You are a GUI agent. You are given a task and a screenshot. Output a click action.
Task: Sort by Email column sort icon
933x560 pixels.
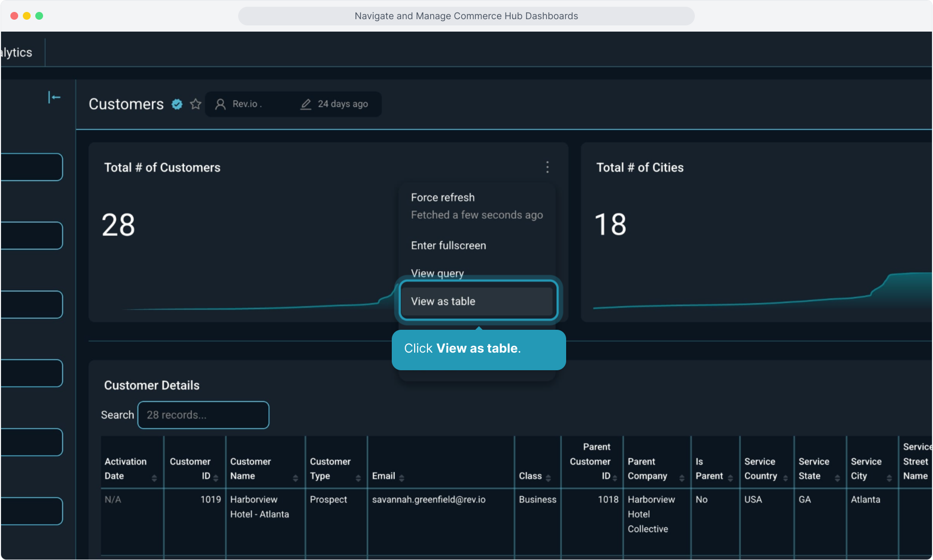[x=402, y=478]
